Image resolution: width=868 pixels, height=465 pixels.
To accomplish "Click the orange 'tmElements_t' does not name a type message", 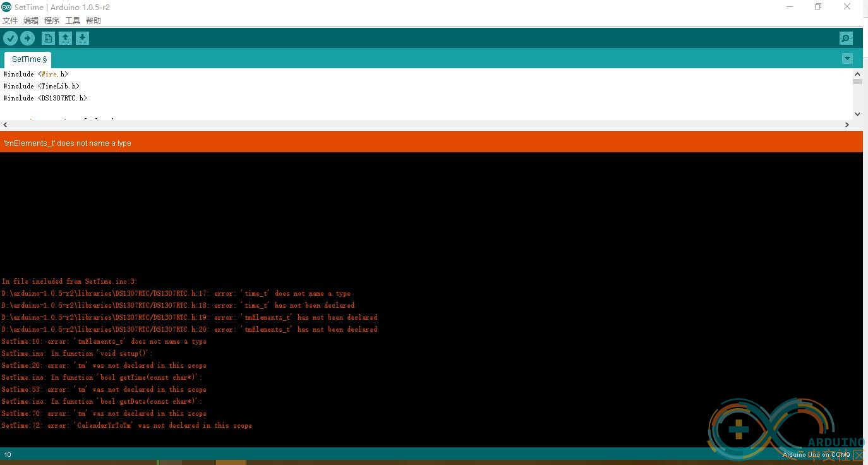I will [x=67, y=143].
